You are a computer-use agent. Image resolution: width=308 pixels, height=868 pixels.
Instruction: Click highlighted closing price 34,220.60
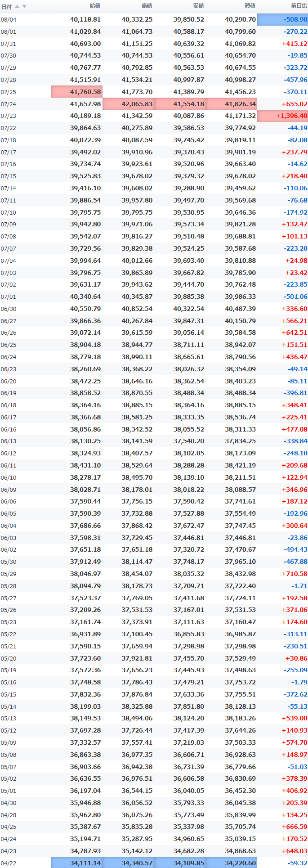click(231, 863)
